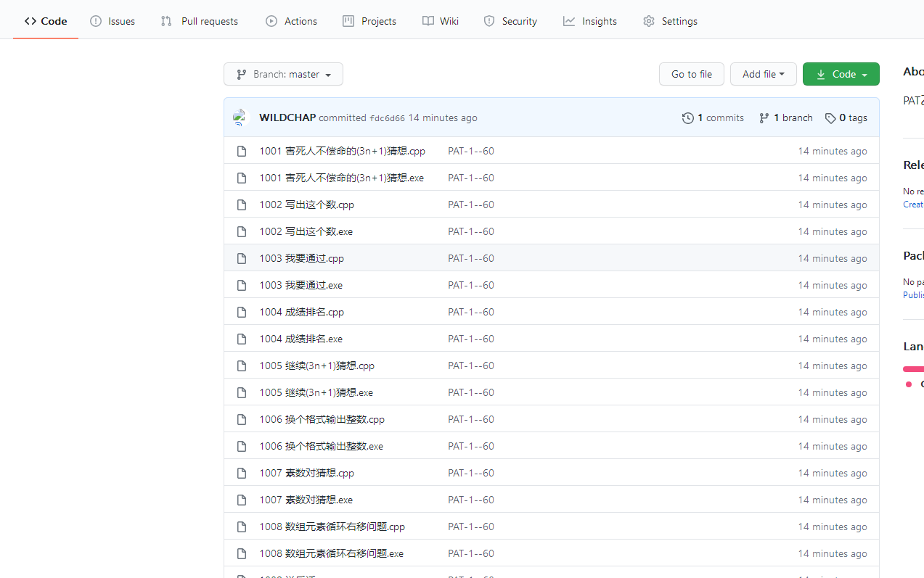Open WILDCHAP author link
Screen dimensions: 924x578
(x=287, y=117)
